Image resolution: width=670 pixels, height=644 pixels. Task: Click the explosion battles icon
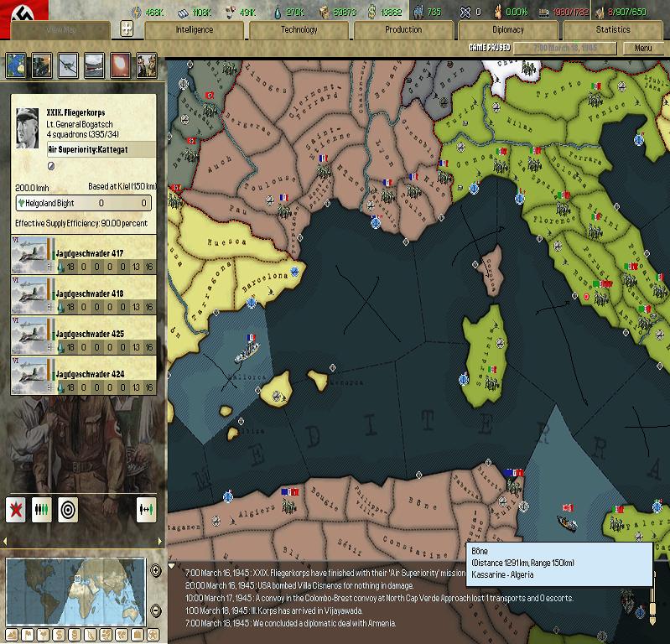[121, 65]
